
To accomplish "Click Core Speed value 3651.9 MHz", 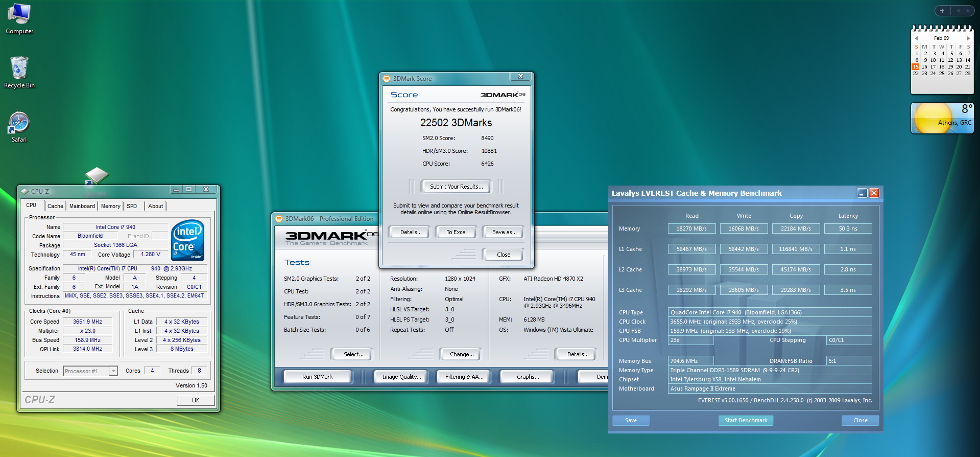I will point(87,322).
